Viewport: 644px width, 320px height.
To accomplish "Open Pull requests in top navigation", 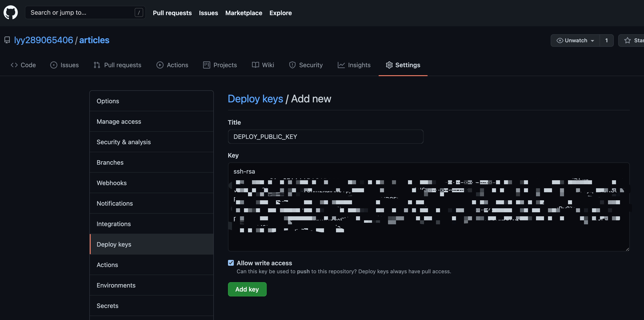I will coord(172,13).
